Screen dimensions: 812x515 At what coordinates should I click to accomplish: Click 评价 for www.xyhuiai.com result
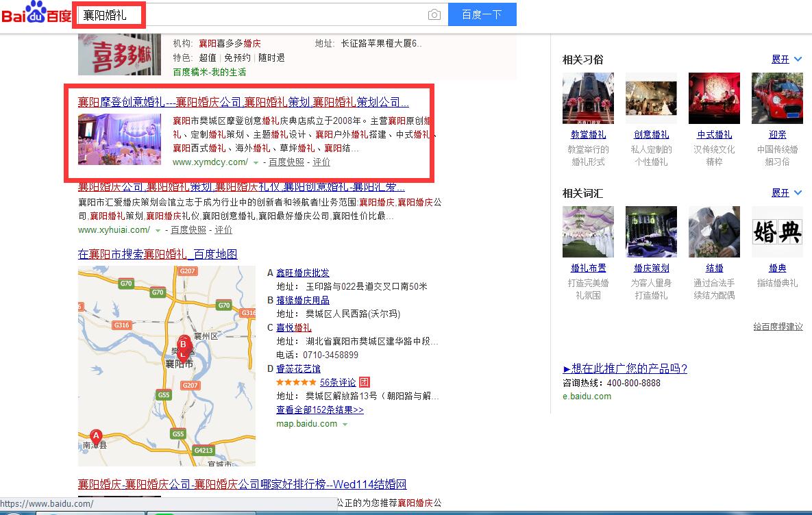tap(223, 230)
